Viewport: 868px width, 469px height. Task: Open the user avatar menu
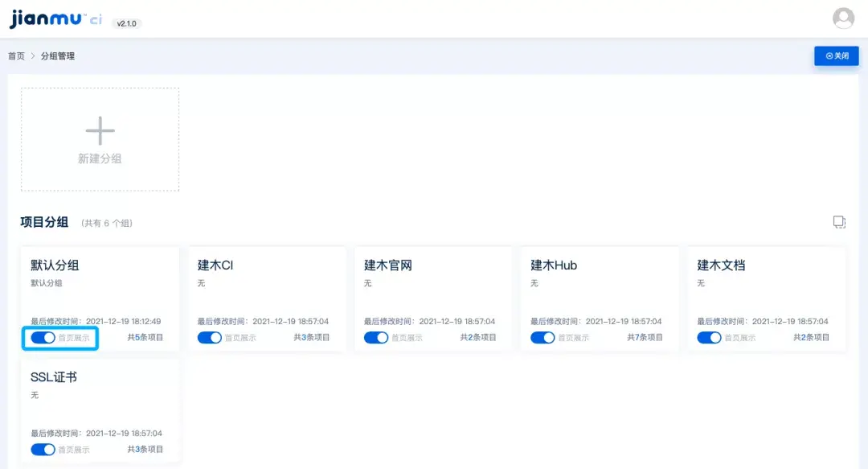pyautogui.click(x=843, y=19)
